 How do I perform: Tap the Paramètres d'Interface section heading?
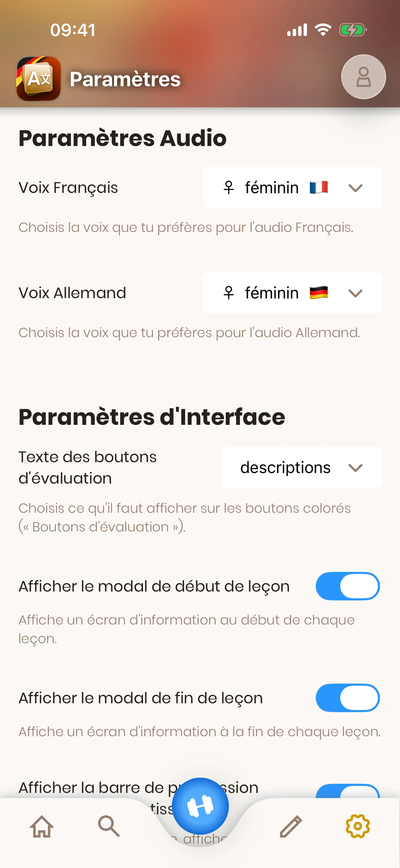pyautogui.click(x=152, y=417)
